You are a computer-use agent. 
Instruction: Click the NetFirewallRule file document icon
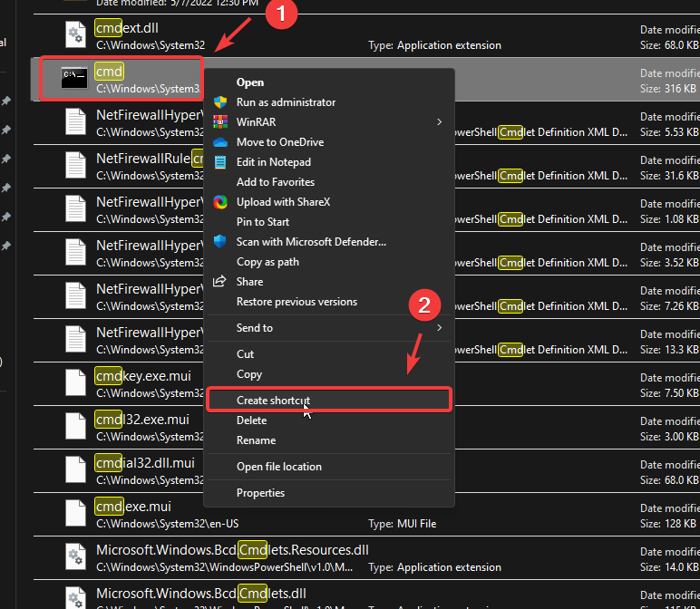tap(75, 165)
